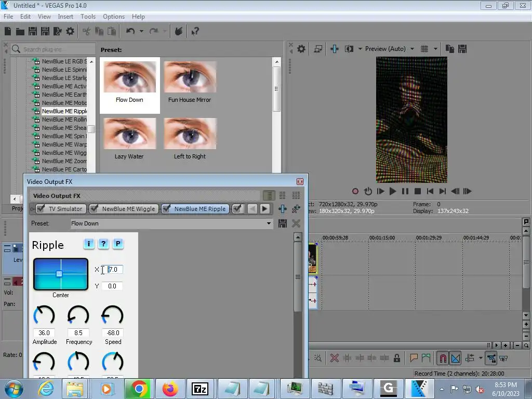The height and width of the screenshot is (399, 532).
Task: Click Play in the preview transport
Action: [393, 191]
